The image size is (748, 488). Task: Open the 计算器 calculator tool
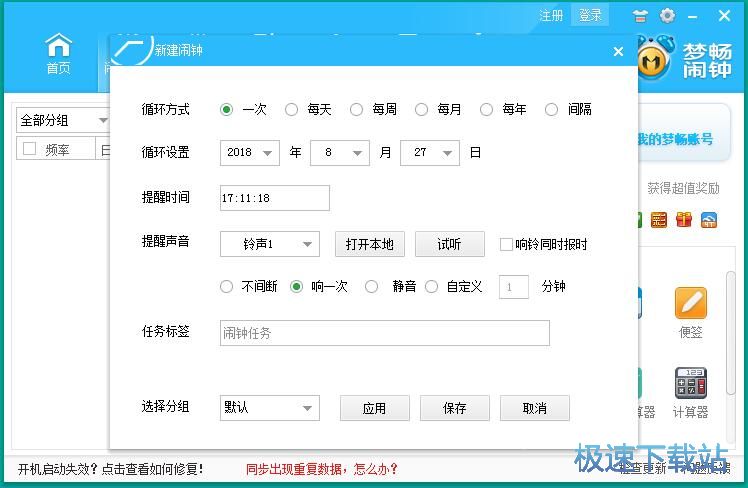click(690, 393)
